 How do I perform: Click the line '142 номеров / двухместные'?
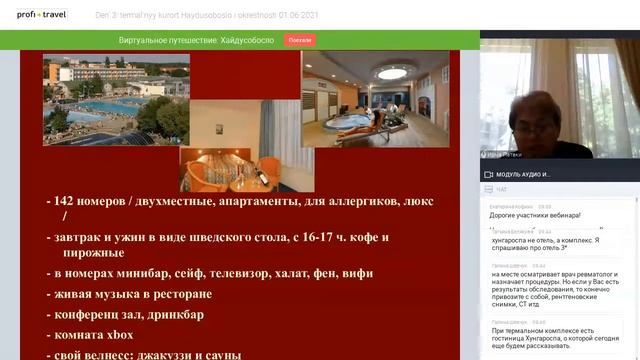click(x=240, y=208)
